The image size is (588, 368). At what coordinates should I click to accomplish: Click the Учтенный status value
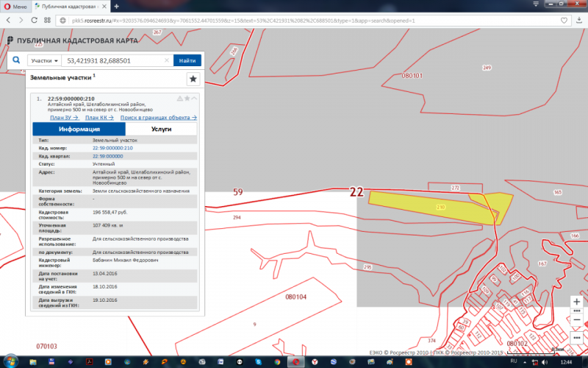click(104, 164)
